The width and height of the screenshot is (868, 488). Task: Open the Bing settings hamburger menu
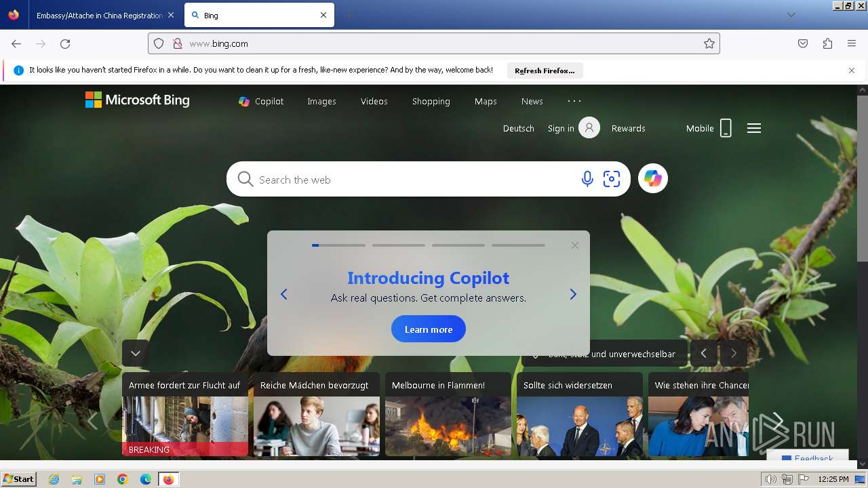pyautogui.click(x=754, y=128)
